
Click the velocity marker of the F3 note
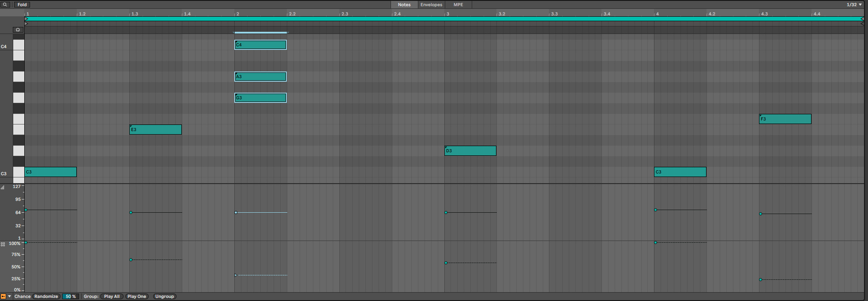coord(761,214)
